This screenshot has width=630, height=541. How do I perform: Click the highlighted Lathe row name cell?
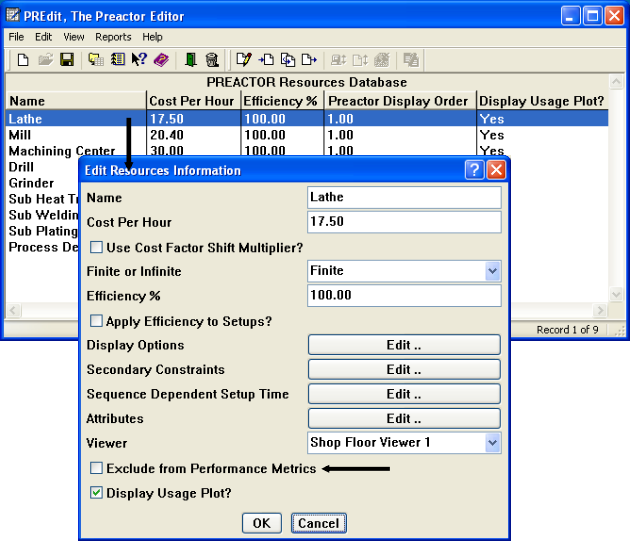[76, 119]
